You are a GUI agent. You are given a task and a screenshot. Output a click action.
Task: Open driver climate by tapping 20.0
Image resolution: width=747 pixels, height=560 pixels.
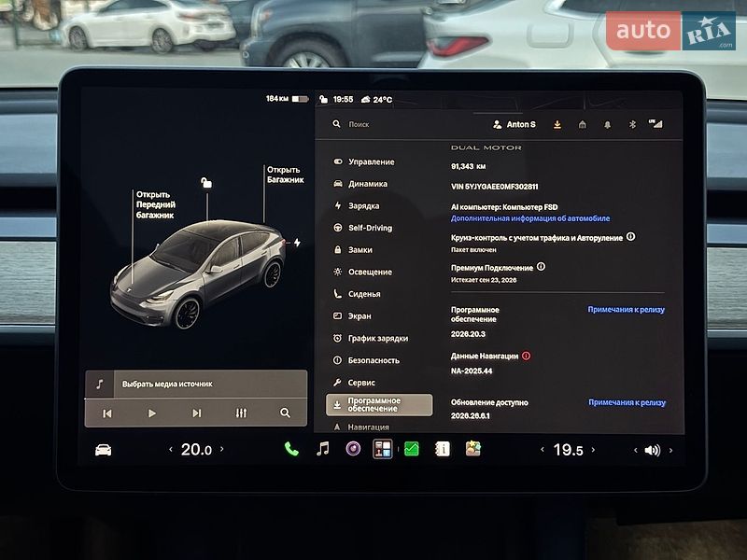[x=196, y=449]
